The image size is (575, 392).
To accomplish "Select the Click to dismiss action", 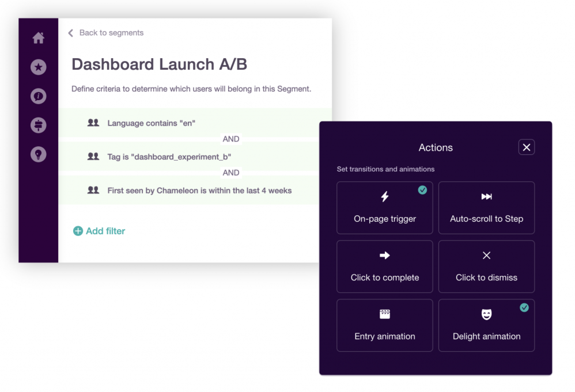I will click(x=486, y=267).
